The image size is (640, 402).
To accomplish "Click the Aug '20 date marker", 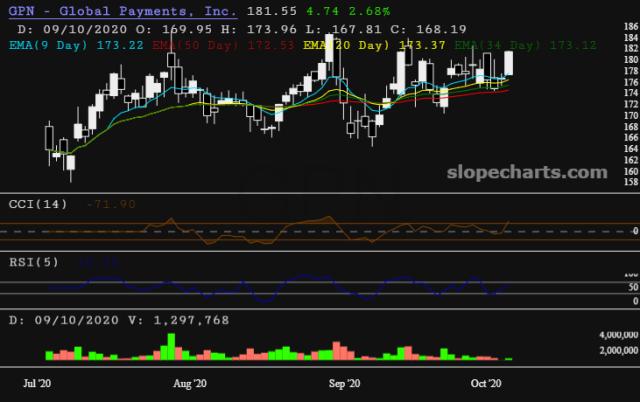I will pyautogui.click(x=189, y=382).
